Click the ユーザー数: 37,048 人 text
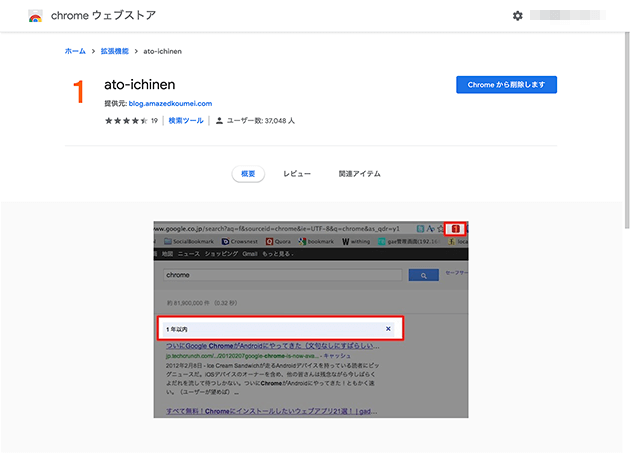 coord(261,121)
